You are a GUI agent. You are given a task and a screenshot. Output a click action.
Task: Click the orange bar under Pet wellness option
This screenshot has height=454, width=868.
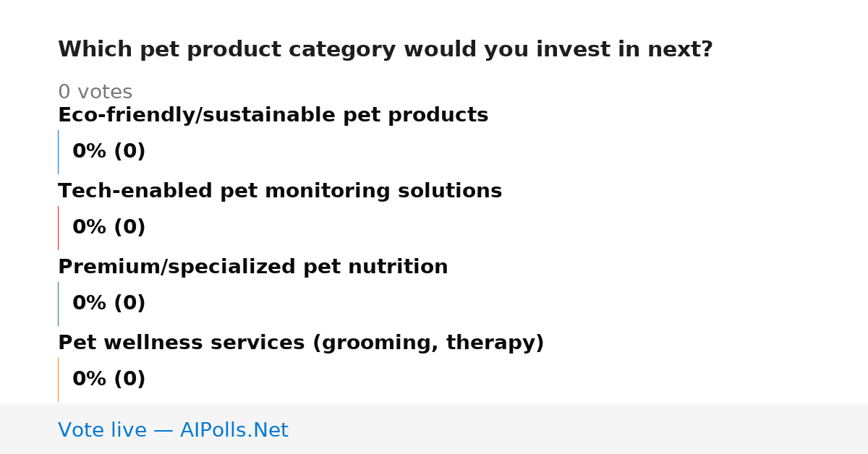pos(58,380)
